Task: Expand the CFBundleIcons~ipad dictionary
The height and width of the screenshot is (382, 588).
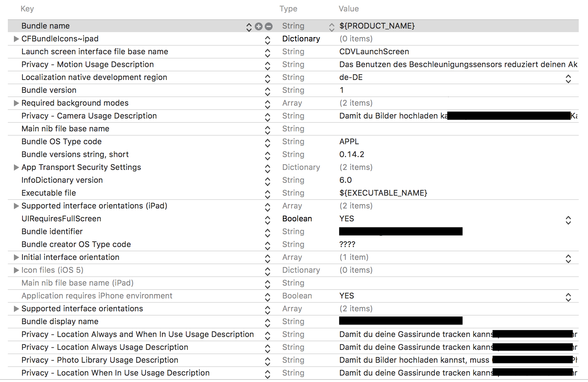Action: pos(16,39)
